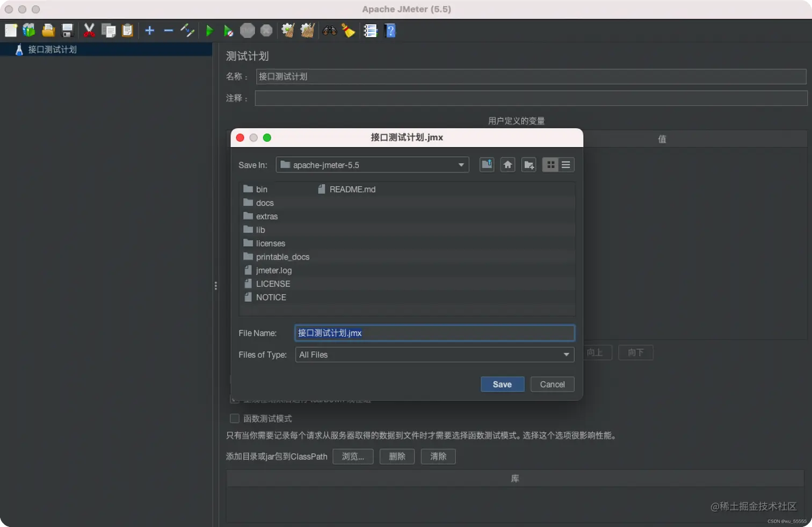Click Start no pauses icon
This screenshot has height=527, width=812.
point(228,31)
